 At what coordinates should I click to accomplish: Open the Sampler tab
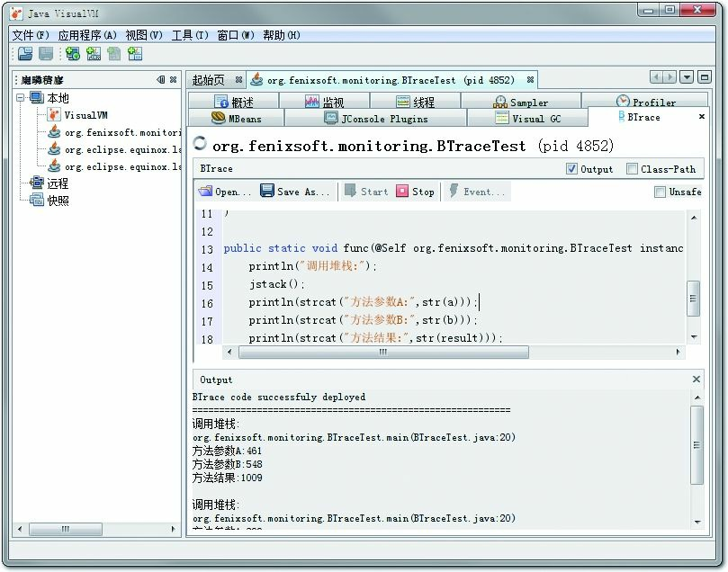pos(521,102)
